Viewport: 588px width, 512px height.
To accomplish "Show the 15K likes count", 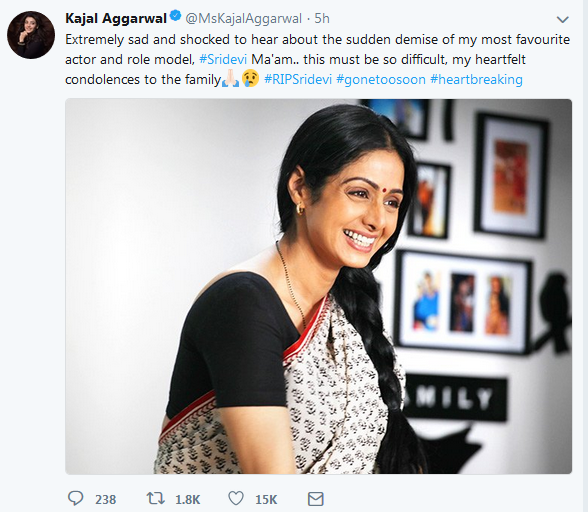I will click(266, 500).
